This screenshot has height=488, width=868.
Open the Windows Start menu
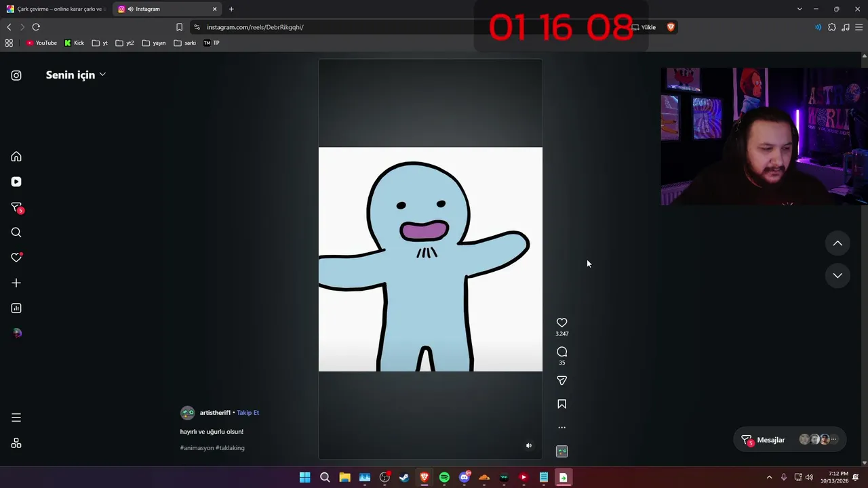305,477
